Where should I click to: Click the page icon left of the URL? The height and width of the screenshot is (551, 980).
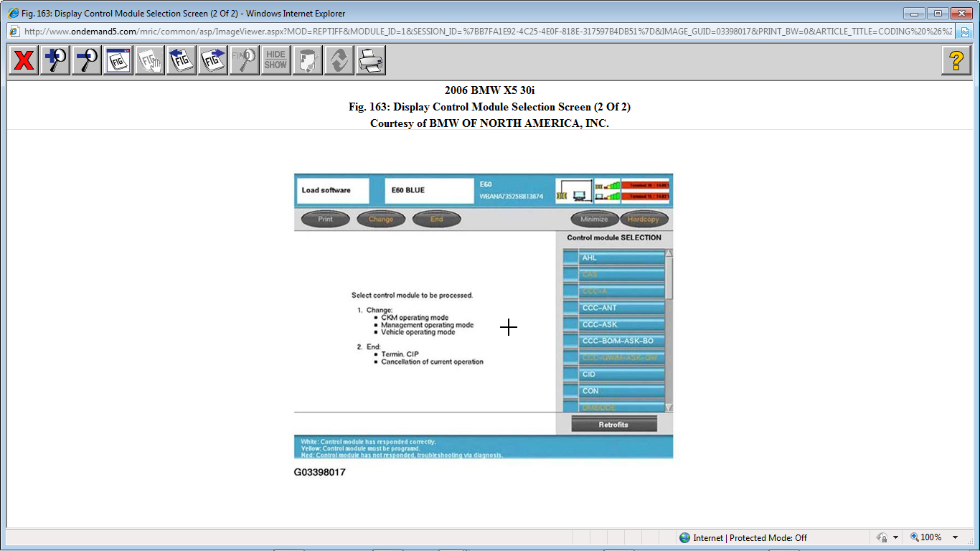(x=14, y=32)
